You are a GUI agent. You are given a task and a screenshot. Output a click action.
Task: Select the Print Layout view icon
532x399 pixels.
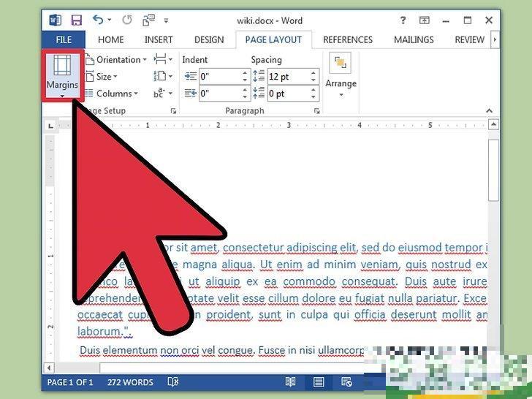pos(319,382)
